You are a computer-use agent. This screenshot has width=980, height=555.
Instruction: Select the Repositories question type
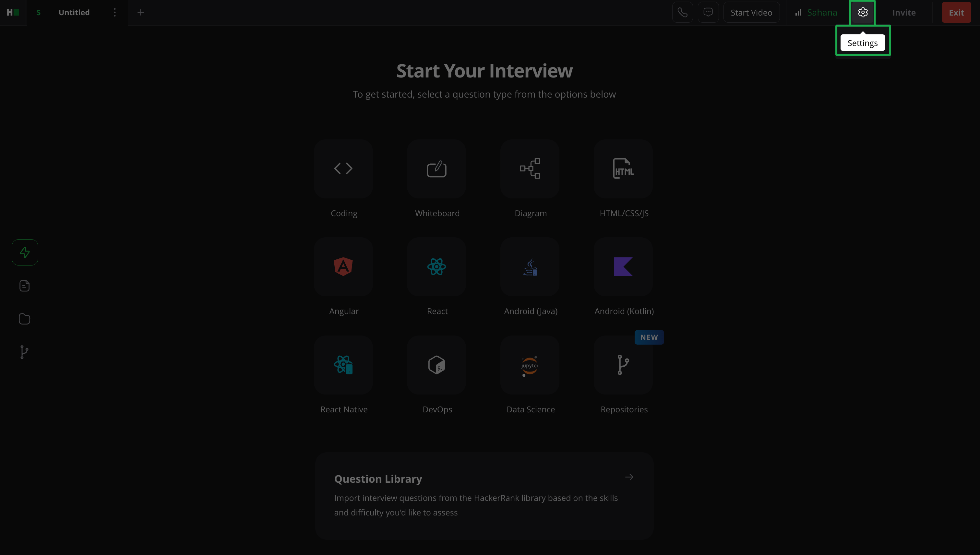pyautogui.click(x=623, y=365)
